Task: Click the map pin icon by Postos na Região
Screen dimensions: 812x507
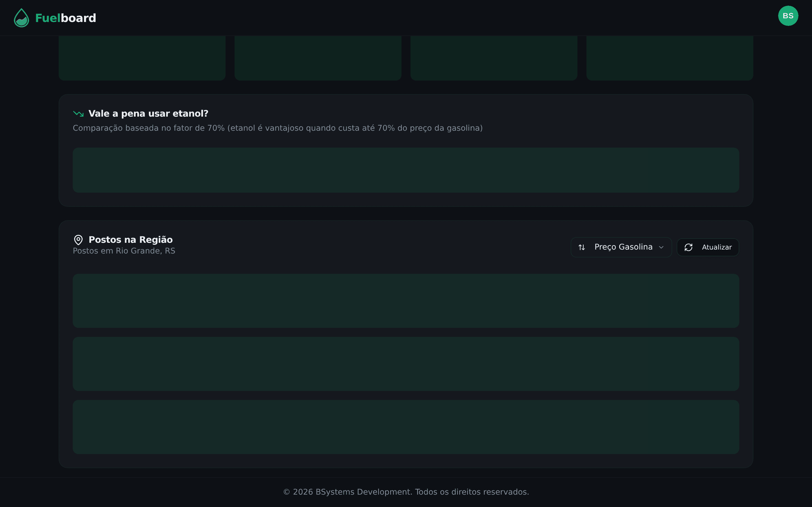Action: click(78, 240)
